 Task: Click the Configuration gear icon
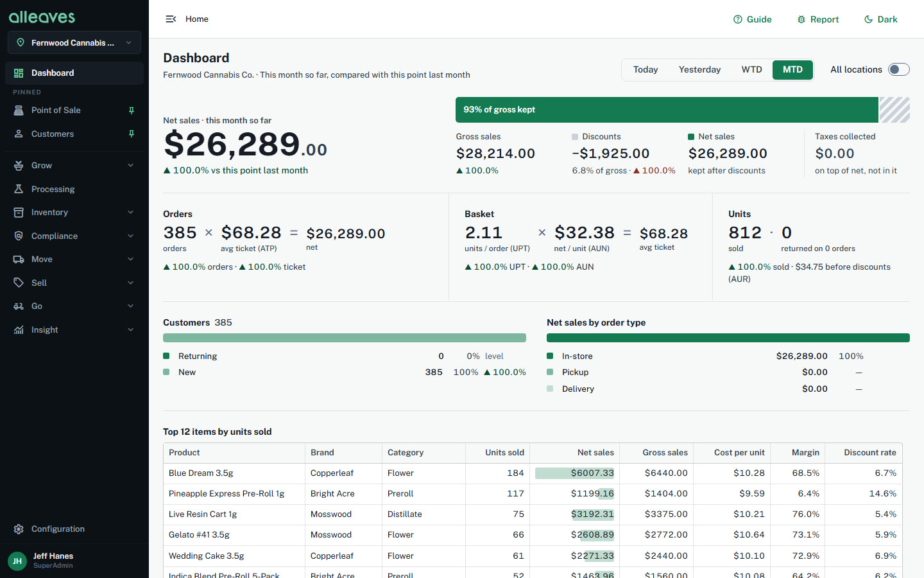pyautogui.click(x=19, y=529)
